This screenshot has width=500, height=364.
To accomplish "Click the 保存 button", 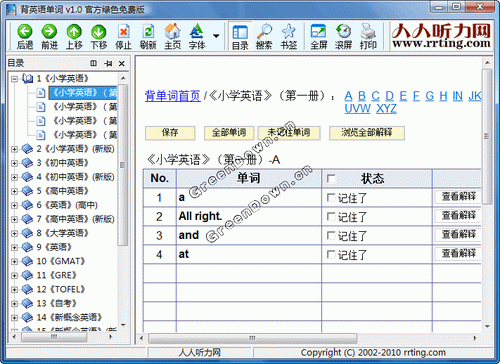I will click(170, 133).
